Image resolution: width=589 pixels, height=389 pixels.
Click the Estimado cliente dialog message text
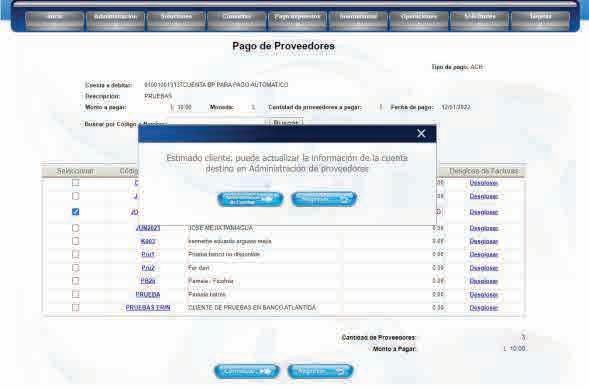pos(287,163)
